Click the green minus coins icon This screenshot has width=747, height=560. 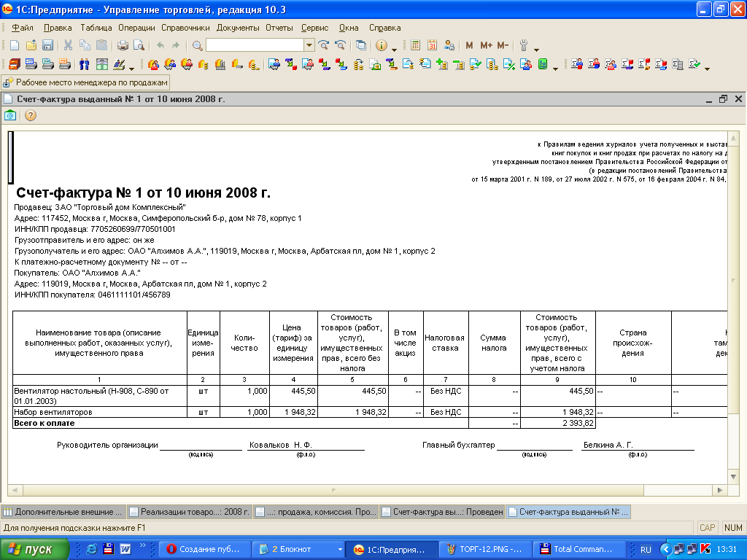(459, 64)
